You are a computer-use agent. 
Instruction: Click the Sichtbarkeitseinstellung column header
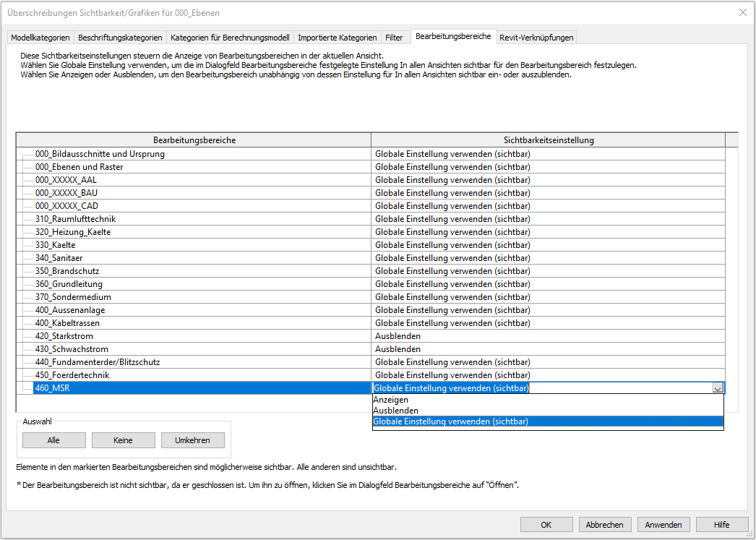point(548,140)
